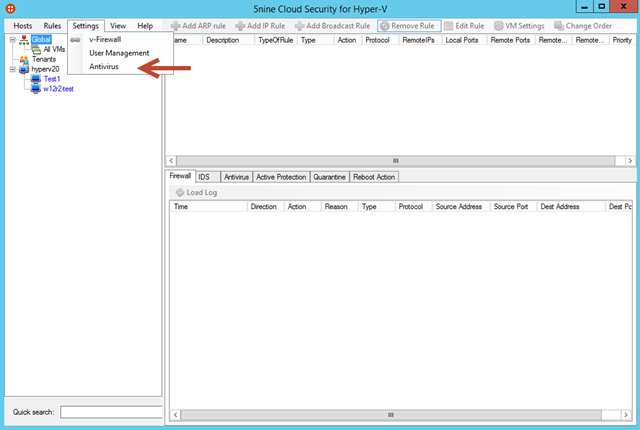
Task: Sort rules by Remote Ports column
Action: click(511, 40)
